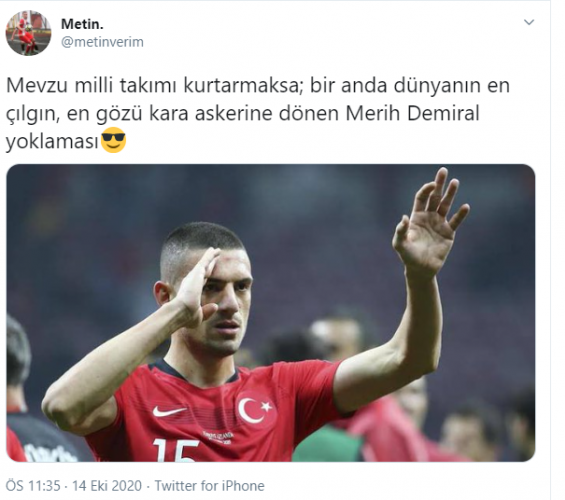This screenshot has height=500, width=565.
Task: Open the tweet options chevron menu
Action: 529,22
